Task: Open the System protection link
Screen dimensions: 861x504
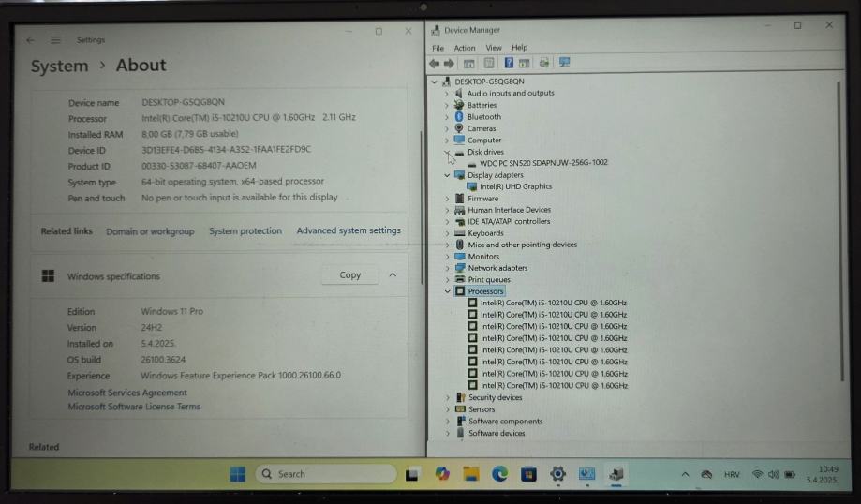Action: (x=245, y=231)
